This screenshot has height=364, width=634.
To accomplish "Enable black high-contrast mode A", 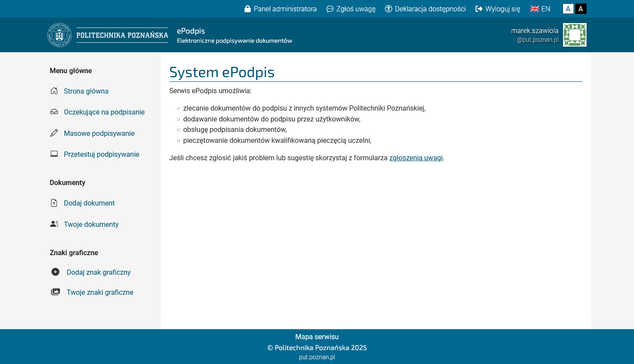I will pyautogui.click(x=580, y=9).
